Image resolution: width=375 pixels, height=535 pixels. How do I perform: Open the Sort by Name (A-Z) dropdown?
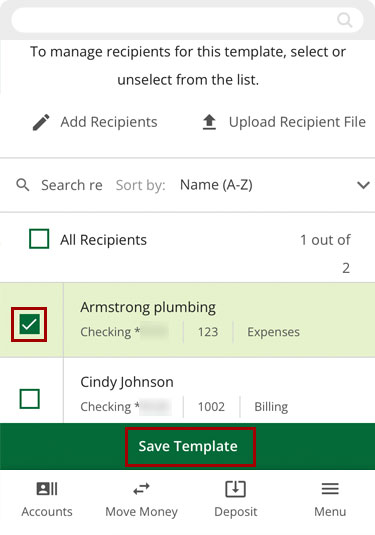pos(275,185)
